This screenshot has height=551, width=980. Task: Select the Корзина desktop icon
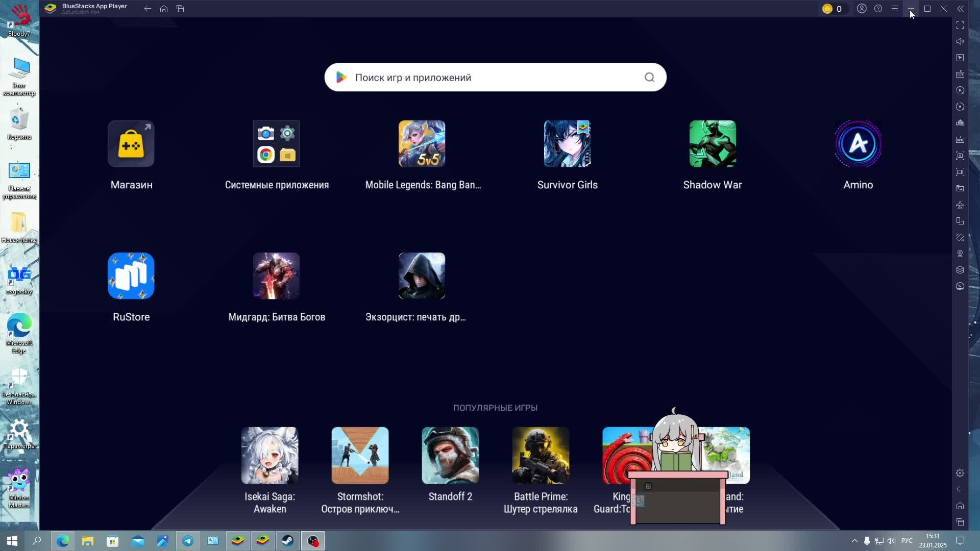[x=19, y=123]
